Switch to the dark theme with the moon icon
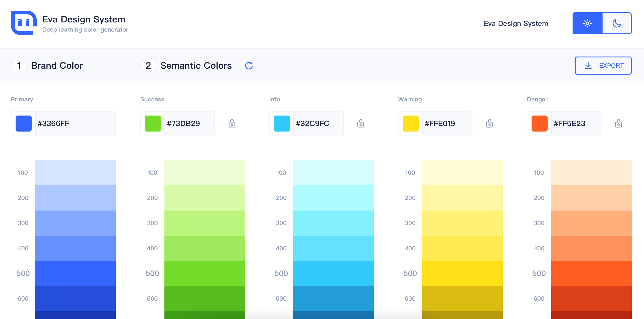644x319 pixels. (617, 24)
